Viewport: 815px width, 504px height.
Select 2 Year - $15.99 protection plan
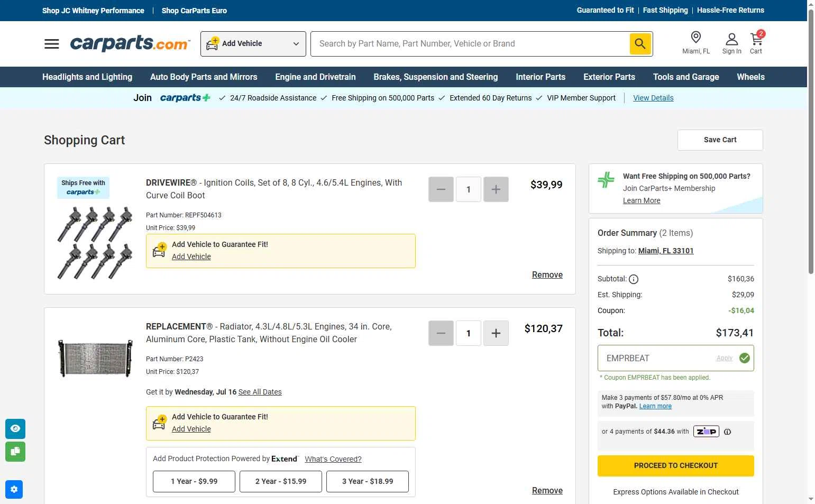point(281,481)
